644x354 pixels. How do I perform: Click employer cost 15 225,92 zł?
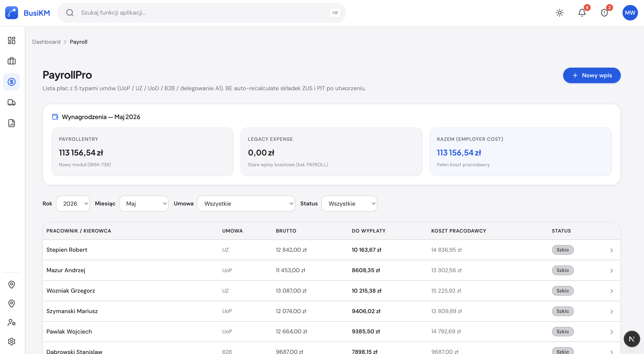tap(446, 291)
